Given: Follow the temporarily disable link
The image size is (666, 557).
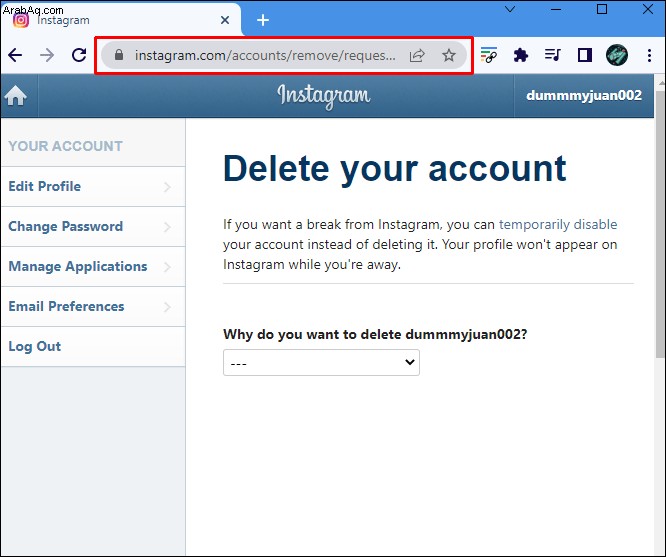Looking at the screenshot, I should click(x=558, y=224).
